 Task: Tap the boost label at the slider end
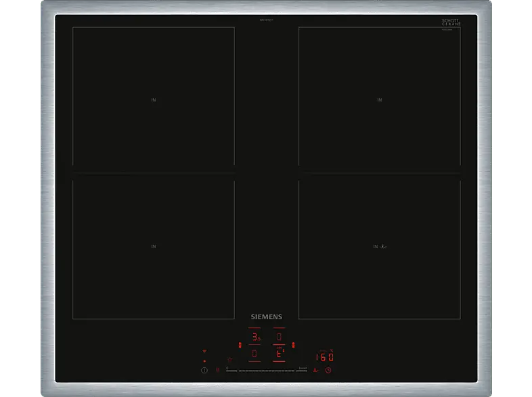[303, 367]
